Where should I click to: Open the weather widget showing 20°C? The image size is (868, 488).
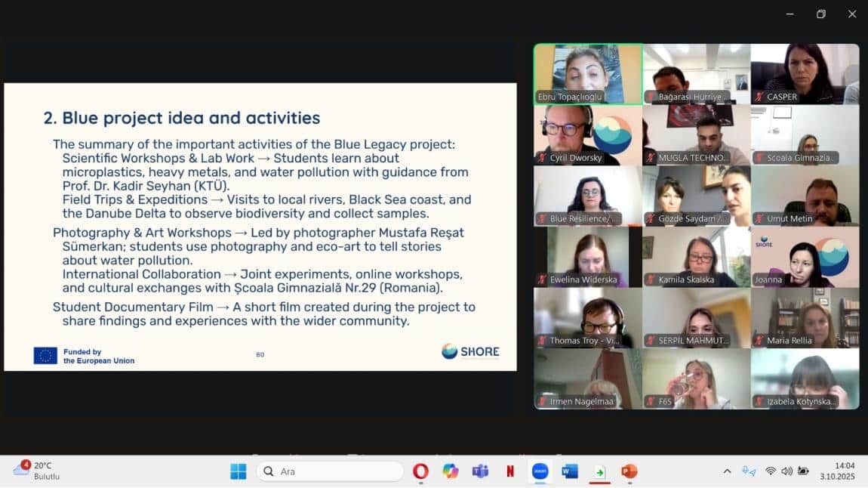pyautogui.click(x=36, y=471)
